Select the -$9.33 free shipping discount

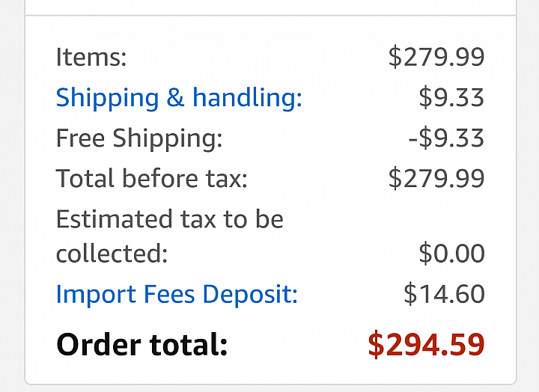pyautogui.click(x=446, y=138)
